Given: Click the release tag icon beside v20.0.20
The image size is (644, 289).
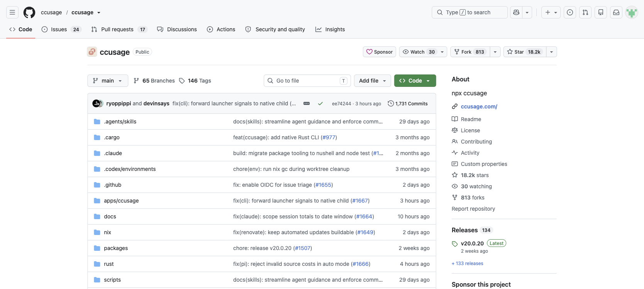Looking at the screenshot, I should [x=455, y=243].
